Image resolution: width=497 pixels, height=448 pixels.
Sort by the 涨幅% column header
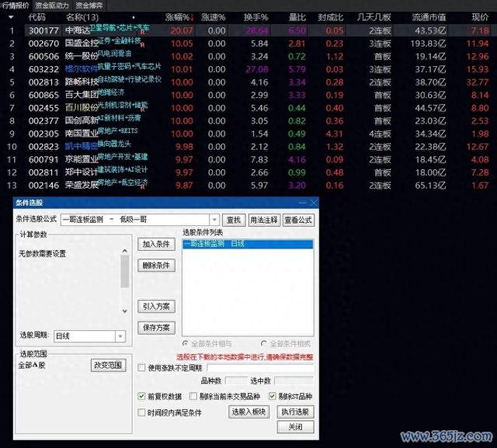[179, 17]
